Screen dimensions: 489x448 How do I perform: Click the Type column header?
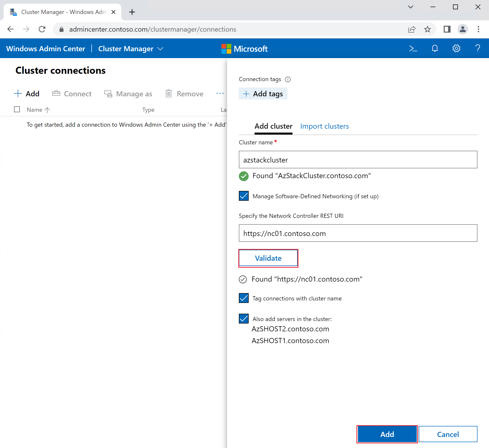[148, 110]
